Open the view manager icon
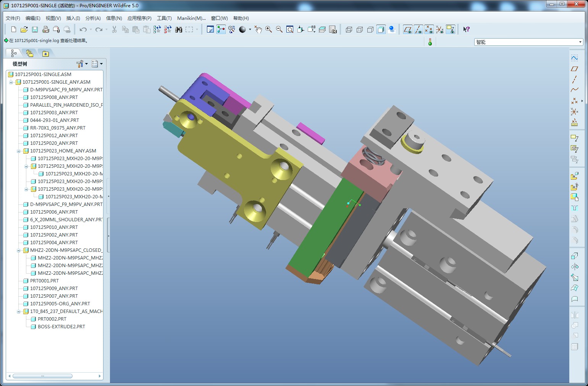 pos(333,29)
